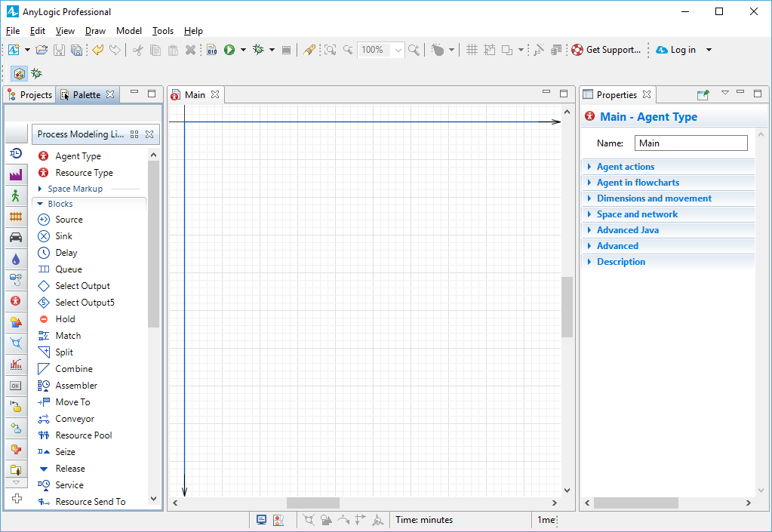The width and height of the screenshot is (772, 532).
Task: Pick the Match block in palette
Action: pos(59,336)
